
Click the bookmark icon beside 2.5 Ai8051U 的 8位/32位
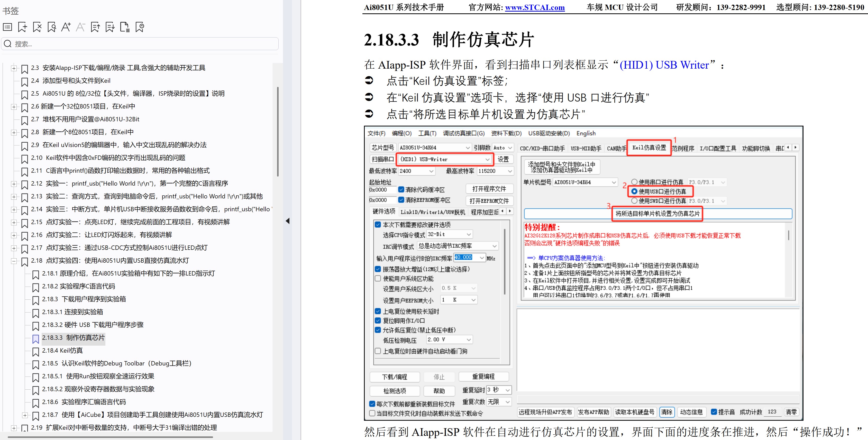tap(25, 95)
